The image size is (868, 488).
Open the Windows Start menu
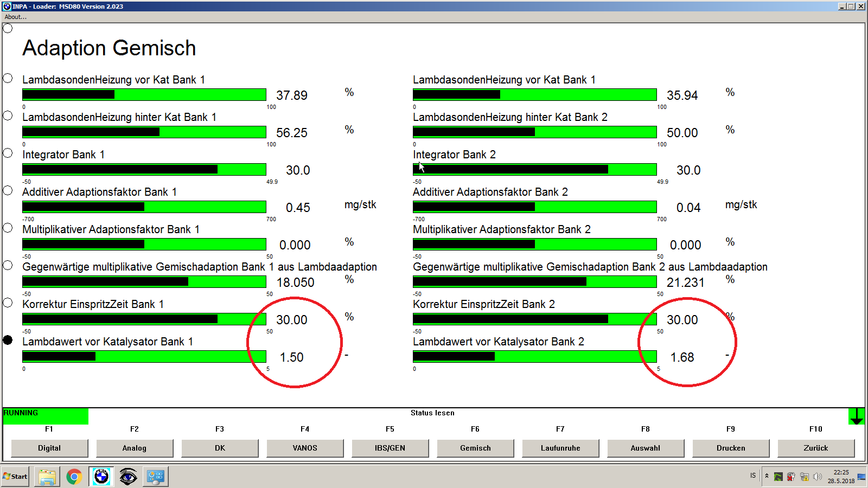[15, 477]
